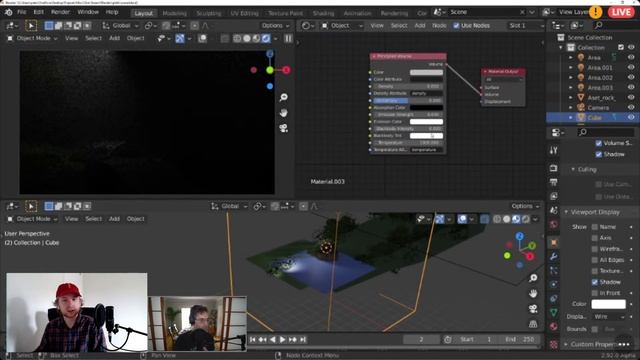Toggle camera view icon in upper viewport
This screenshot has height=360, width=640.
click(x=284, y=128)
